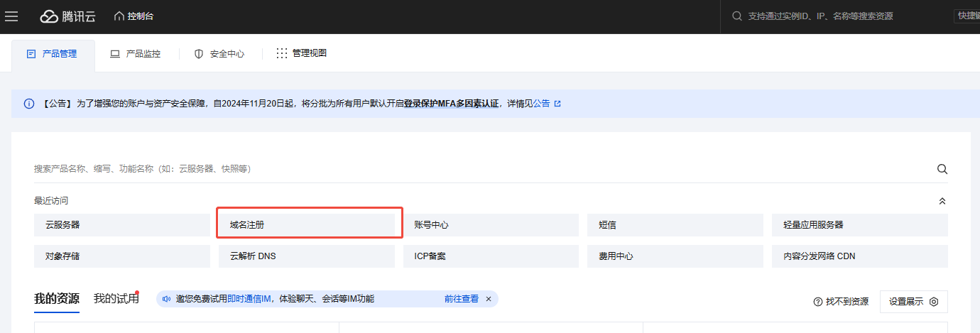Open 云解析 DNS product
This screenshot has height=333, width=980.
coord(307,256)
